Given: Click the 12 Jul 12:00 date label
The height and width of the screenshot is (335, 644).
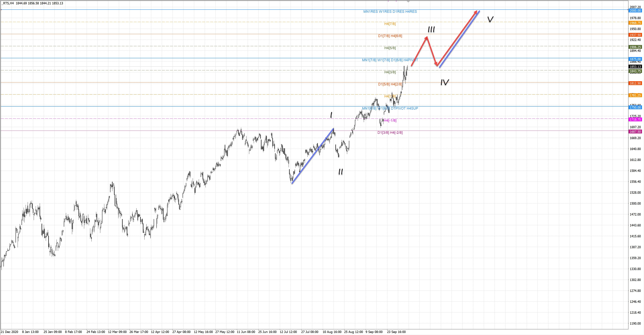Looking at the screenshot, I should 288,332.
